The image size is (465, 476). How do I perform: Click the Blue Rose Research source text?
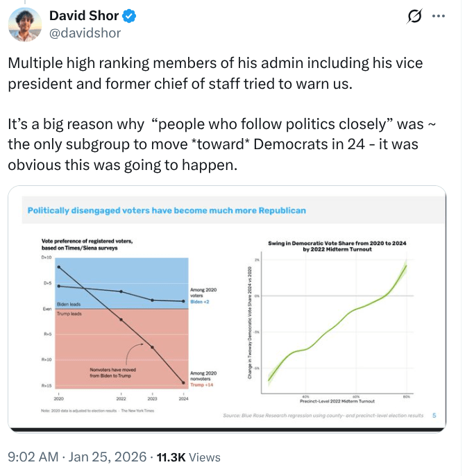(x=323, y=416)
